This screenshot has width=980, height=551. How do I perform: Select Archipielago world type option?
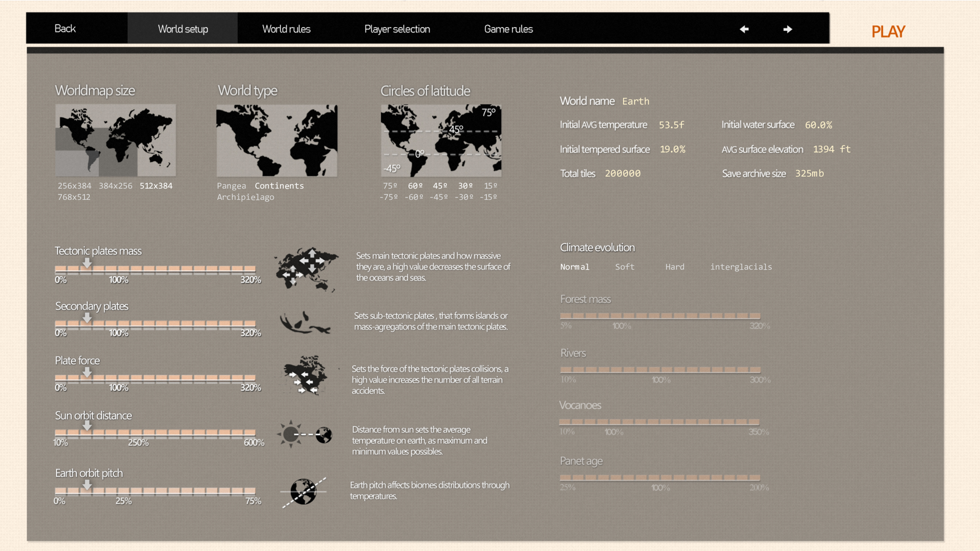click(245, 197)
